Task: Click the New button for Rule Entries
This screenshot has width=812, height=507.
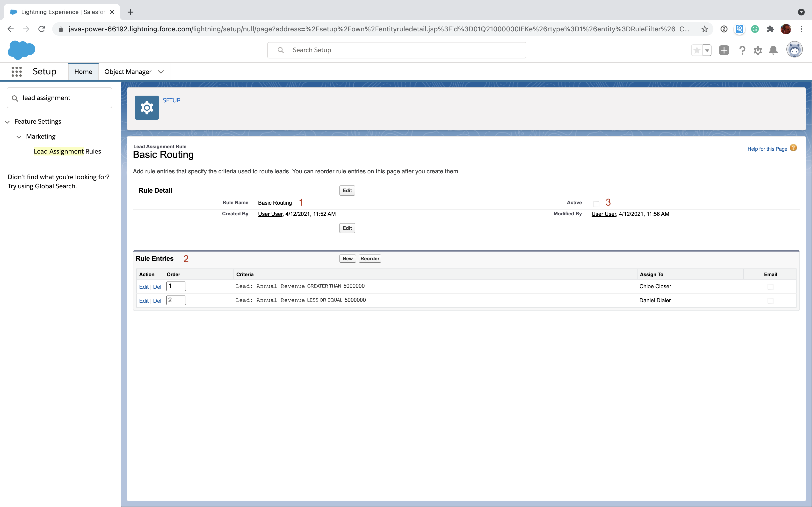Action: point(347,258)
